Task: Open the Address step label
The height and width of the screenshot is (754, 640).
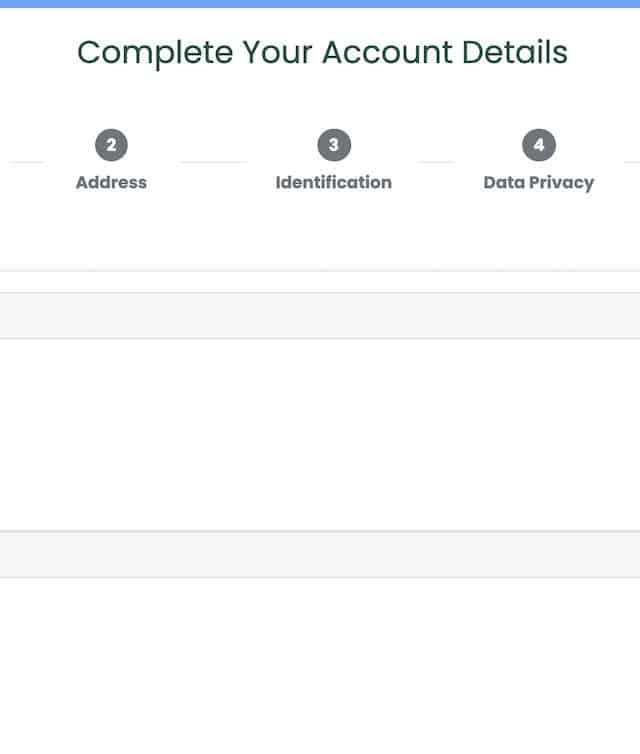Action: tap(111, 182)
